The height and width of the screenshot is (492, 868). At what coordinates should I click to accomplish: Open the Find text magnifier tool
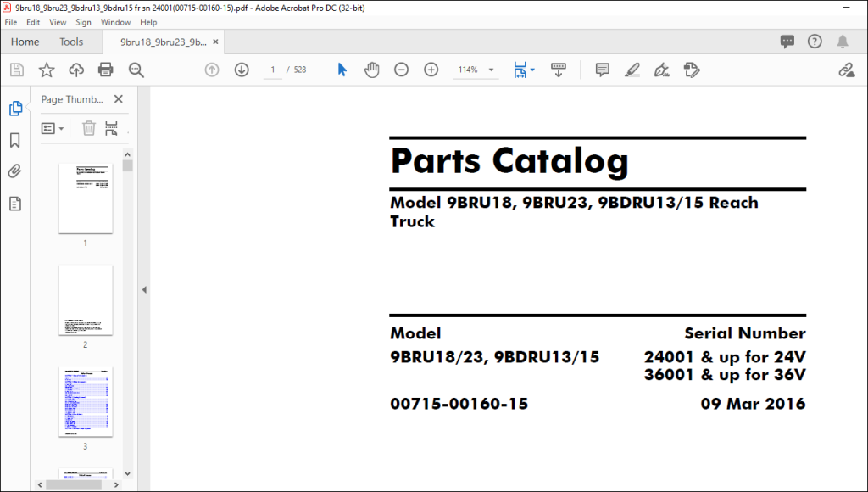(x=136, y=70)
